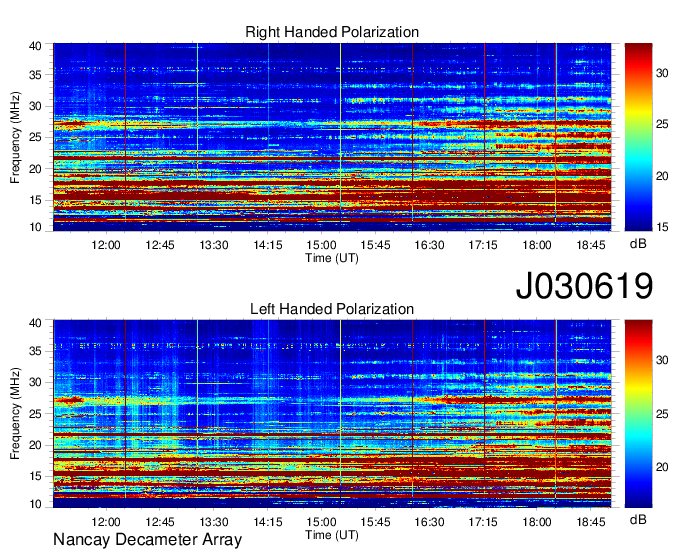The height and width of the screenshot is (552, 680).
Task: Click the 30 dB label on Left Handed color bar
Action: (662, 360)
